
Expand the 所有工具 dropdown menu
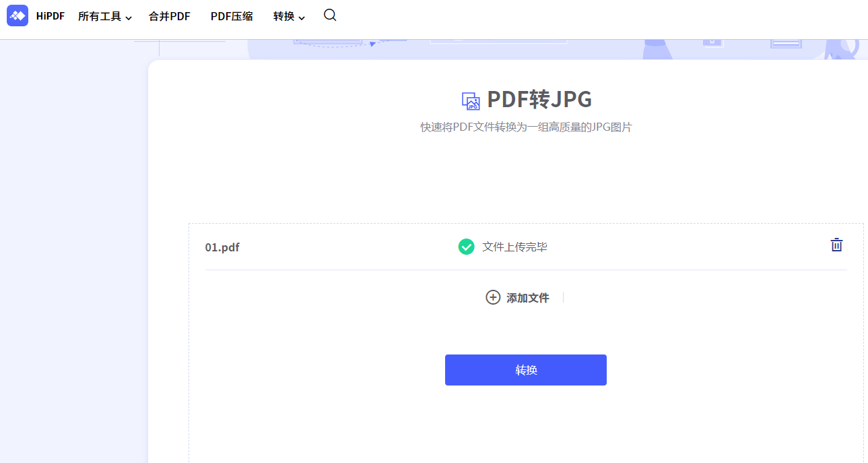tap(100, 16)
